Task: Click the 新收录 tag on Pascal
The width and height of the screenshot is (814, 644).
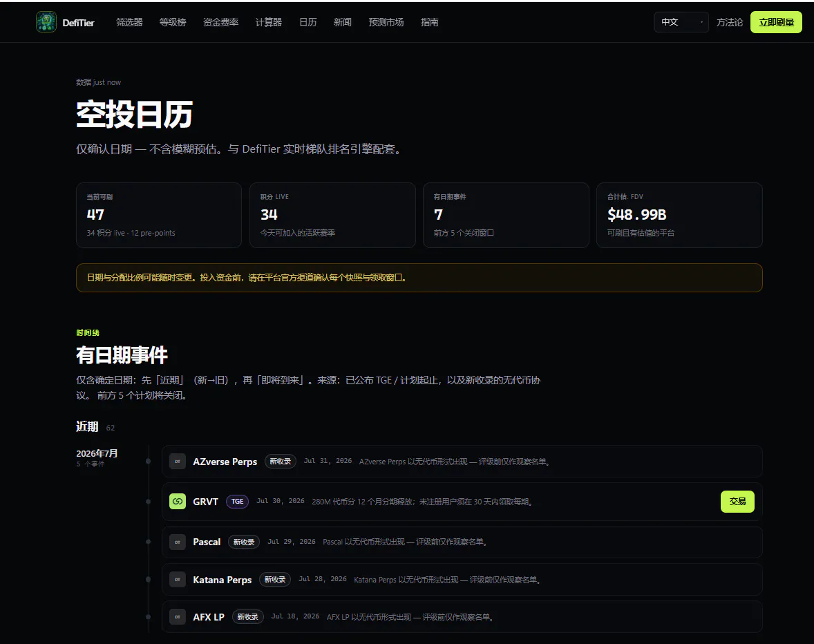Action: click(243, 542)
